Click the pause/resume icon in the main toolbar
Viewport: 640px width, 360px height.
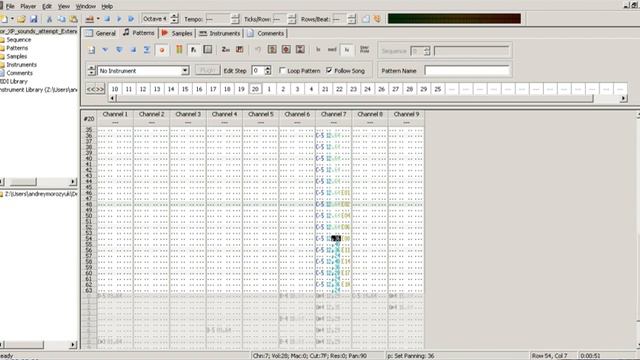point(131,19)
